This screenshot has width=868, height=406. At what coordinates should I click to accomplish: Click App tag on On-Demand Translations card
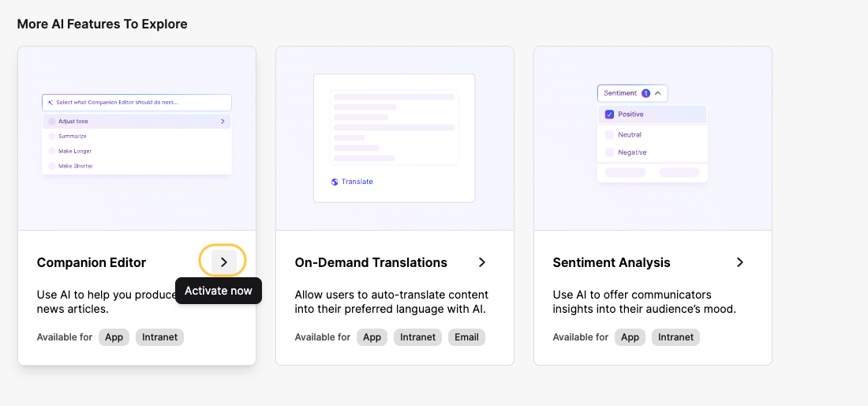pyautogui.click(x=372, y=337)
